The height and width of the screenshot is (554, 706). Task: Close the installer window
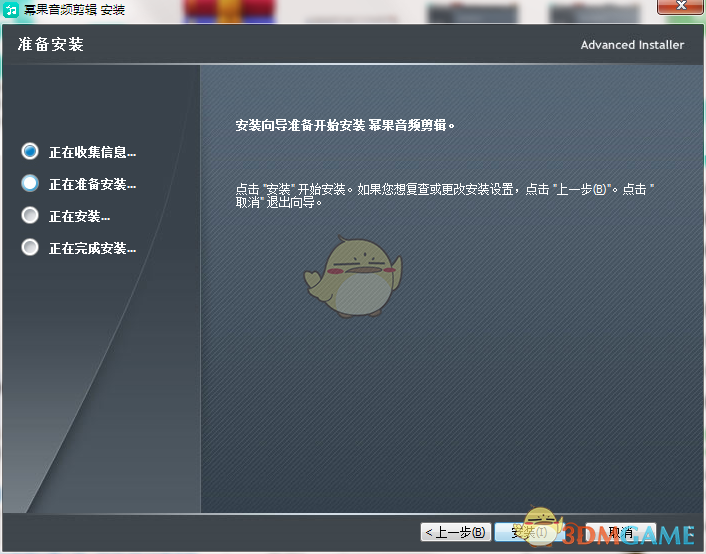(680, 6)
